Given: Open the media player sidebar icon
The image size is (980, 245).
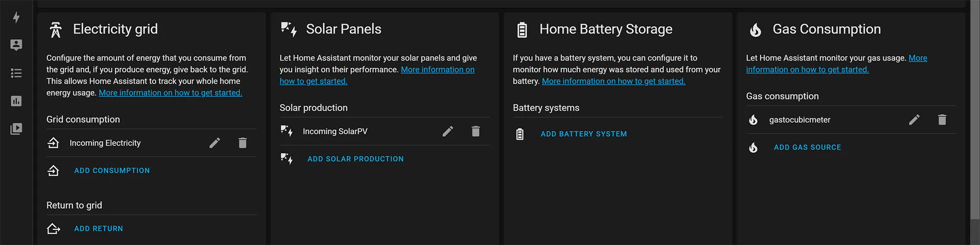Looking at the screenshot, I should [16, 129].
